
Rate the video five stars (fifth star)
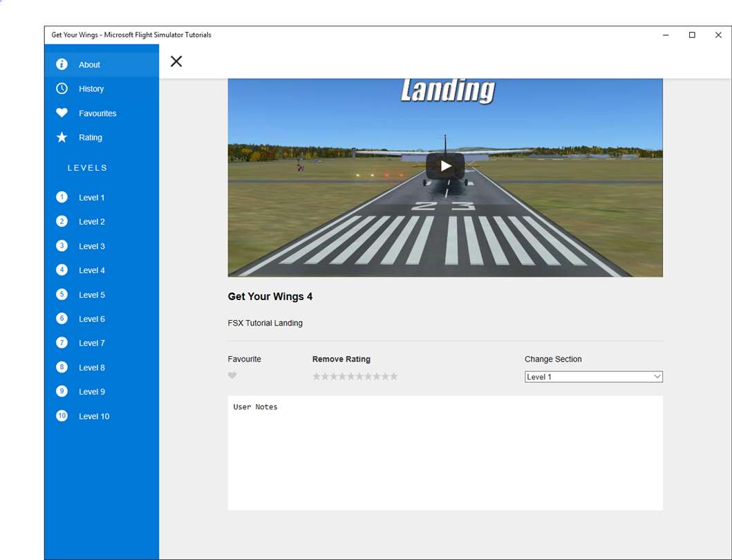(351, 377)
